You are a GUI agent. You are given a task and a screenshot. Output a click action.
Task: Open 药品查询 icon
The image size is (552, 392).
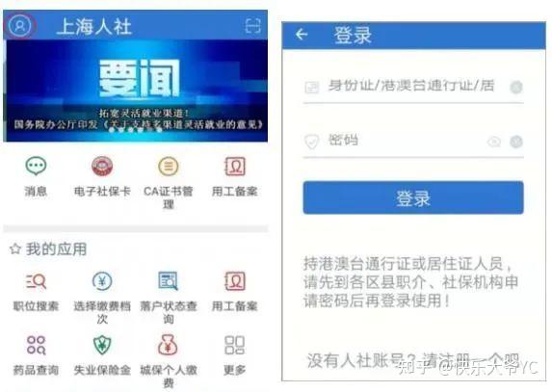pos(36,345)
